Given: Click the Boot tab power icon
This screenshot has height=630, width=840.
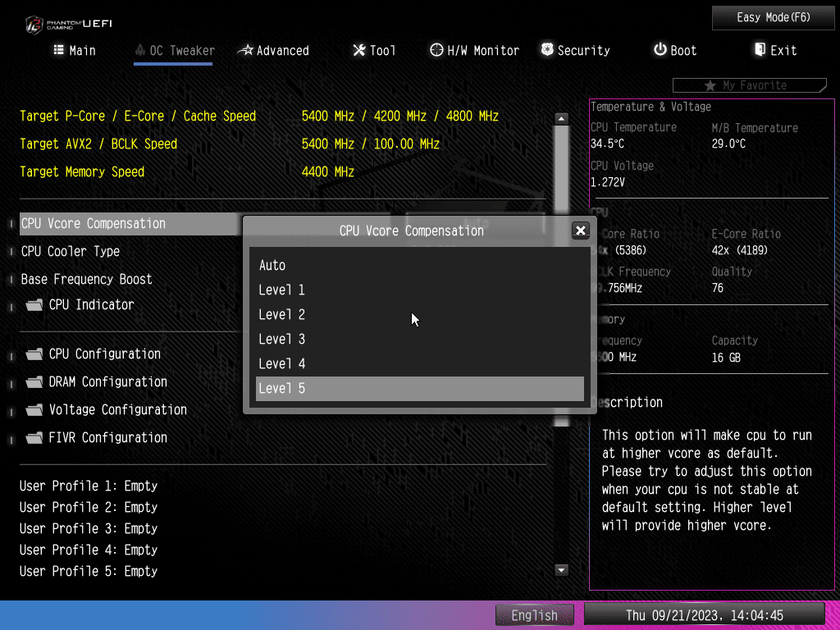Looking at the screenshot, I should [660, 50].
